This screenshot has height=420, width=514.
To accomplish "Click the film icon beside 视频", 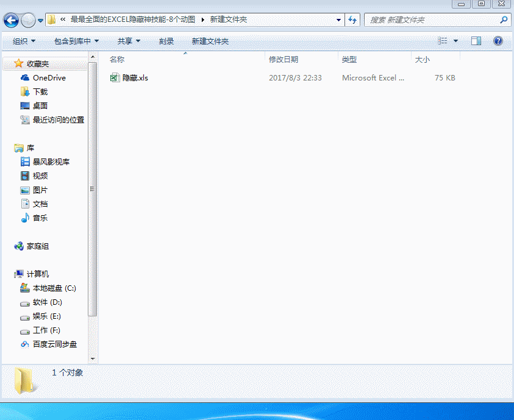I will click(x=25, y=176).
